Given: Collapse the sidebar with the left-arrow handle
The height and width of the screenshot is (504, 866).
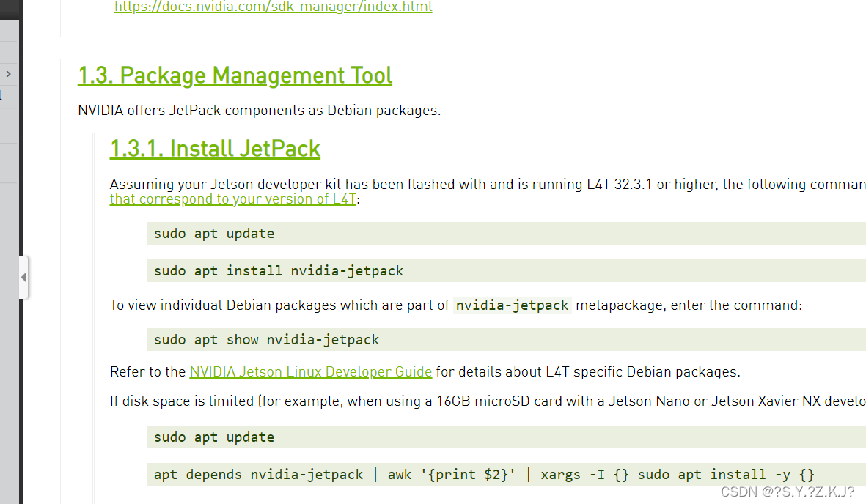Looking at the screenshot, I should pos(23,277).
